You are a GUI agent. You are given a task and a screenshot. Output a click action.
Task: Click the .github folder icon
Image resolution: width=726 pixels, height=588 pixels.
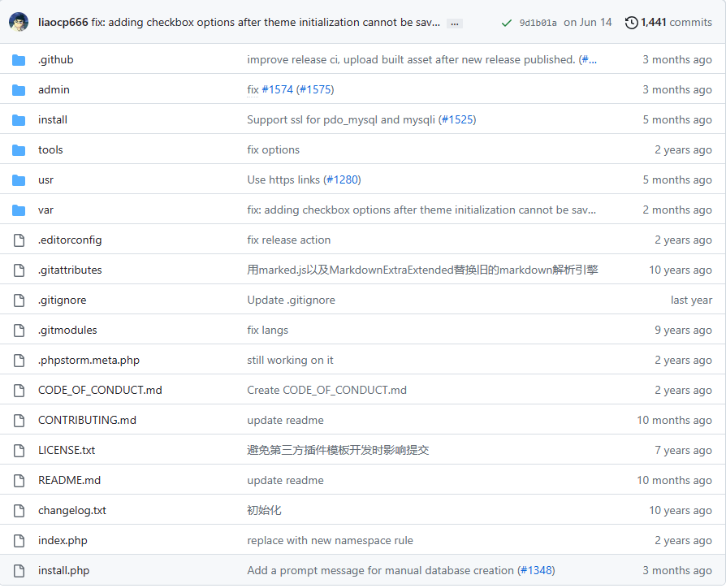[x=19, y=60]
